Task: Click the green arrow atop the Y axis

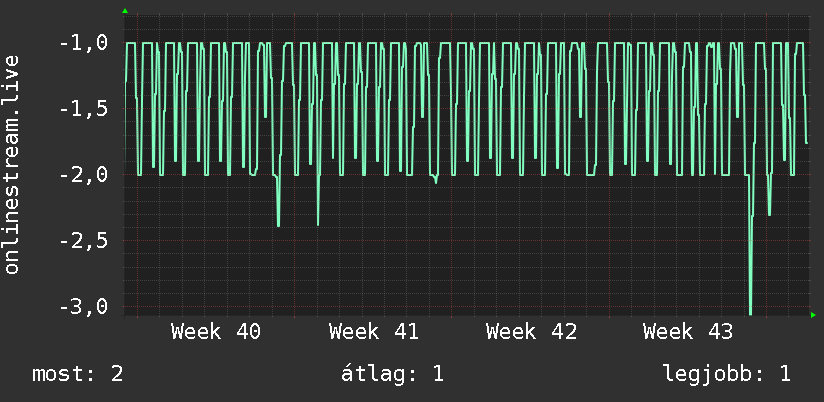Action: [x=125, y=11]
